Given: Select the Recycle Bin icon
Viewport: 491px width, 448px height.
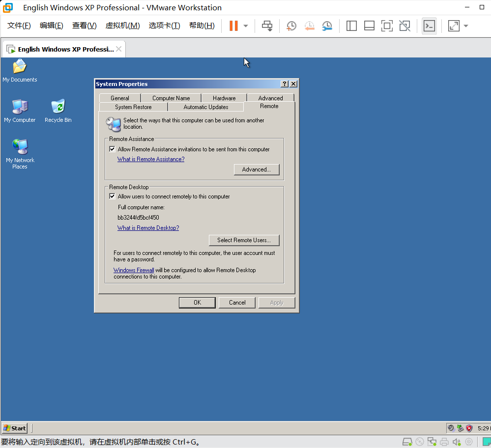Looking at the screenshot, I should coord(58,111).
